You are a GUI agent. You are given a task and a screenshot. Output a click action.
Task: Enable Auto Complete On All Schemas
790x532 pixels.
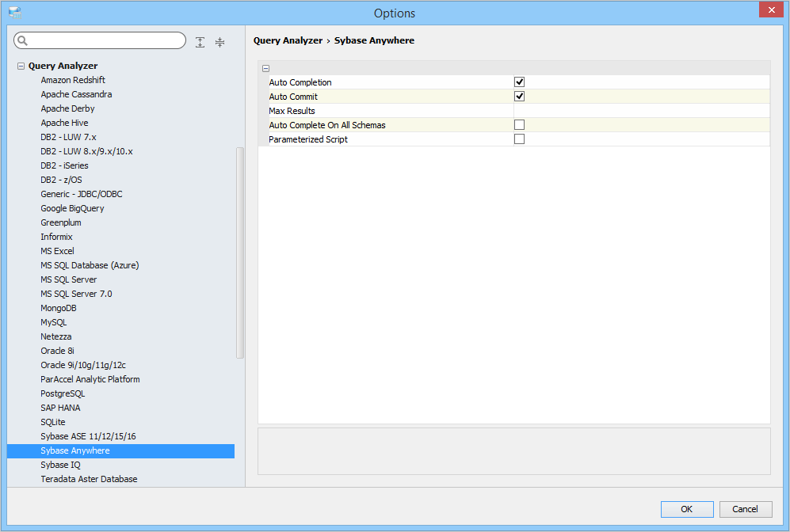tap(519, 125)
